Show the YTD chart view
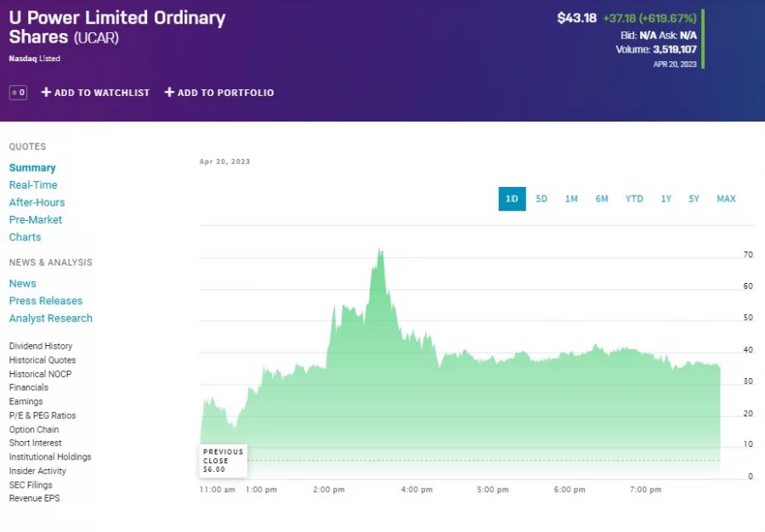This screenshot has width=765, height=532. click(633, 198)
